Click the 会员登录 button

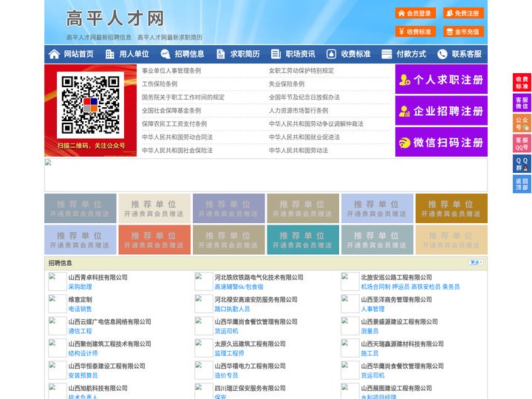coord(415,13)
